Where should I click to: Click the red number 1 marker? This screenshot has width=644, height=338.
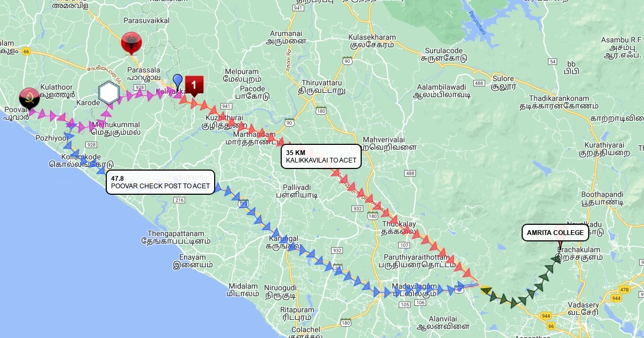pyautogui.click(x=194, y=86)
